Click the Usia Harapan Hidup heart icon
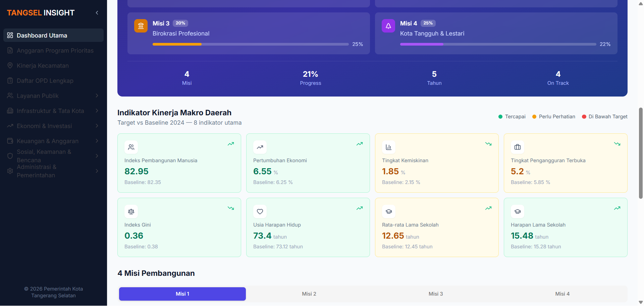The image size is (644, 306). pyautogui.click(x=260, y=211)
